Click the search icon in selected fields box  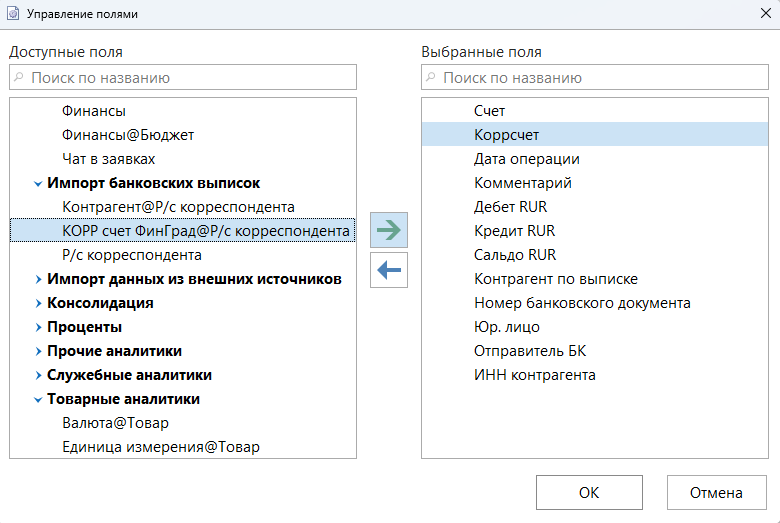coord(431,78)
